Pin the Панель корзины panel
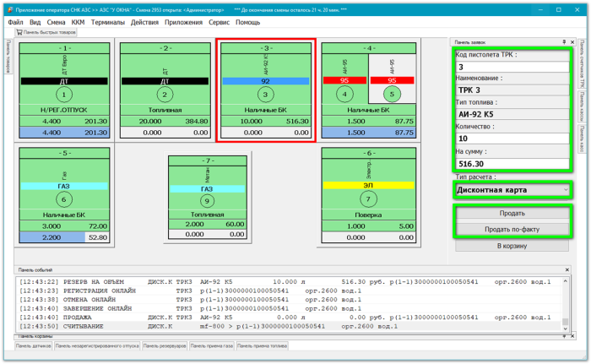Viewport: 591px width, 364px height. click(564, 336)
